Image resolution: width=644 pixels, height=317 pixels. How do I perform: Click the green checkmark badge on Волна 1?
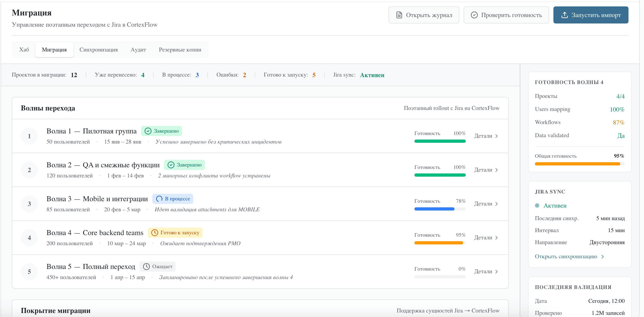coord(148,131)
